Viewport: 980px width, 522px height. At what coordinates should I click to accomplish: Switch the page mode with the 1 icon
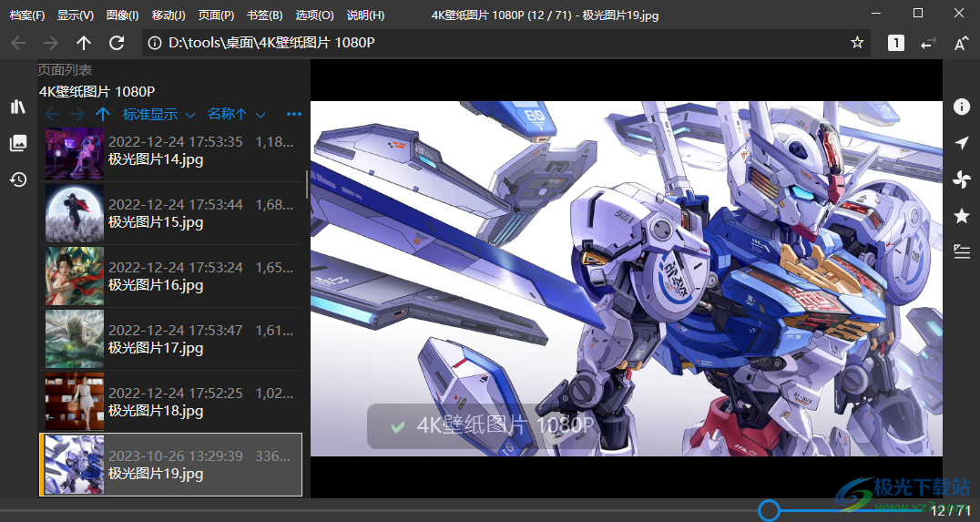pos(895,43)
